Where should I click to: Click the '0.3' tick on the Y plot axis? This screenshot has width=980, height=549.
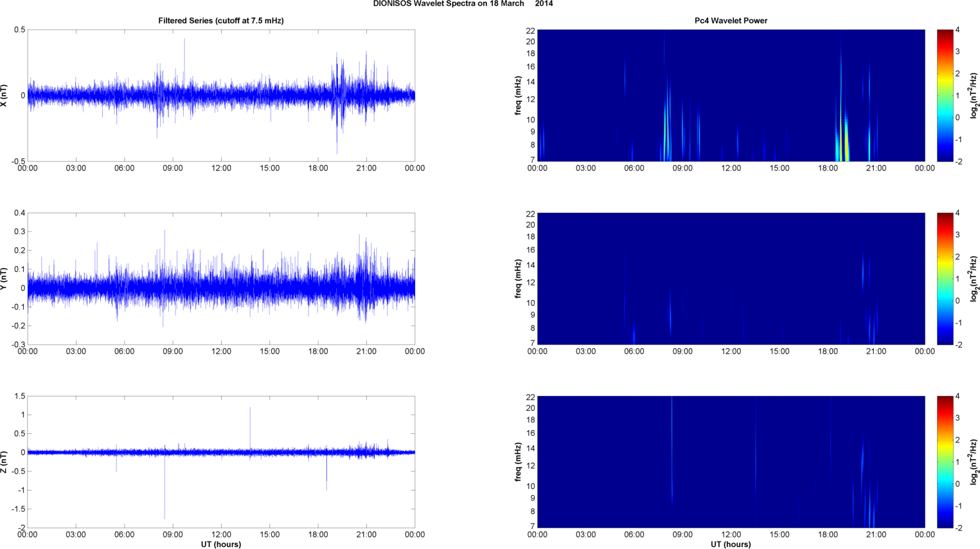point(19,231)
